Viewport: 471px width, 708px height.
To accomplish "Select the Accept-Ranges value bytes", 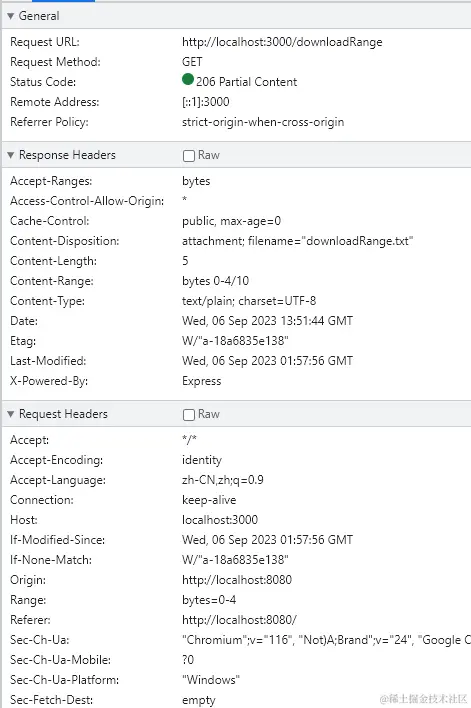I will click(196, 181).
